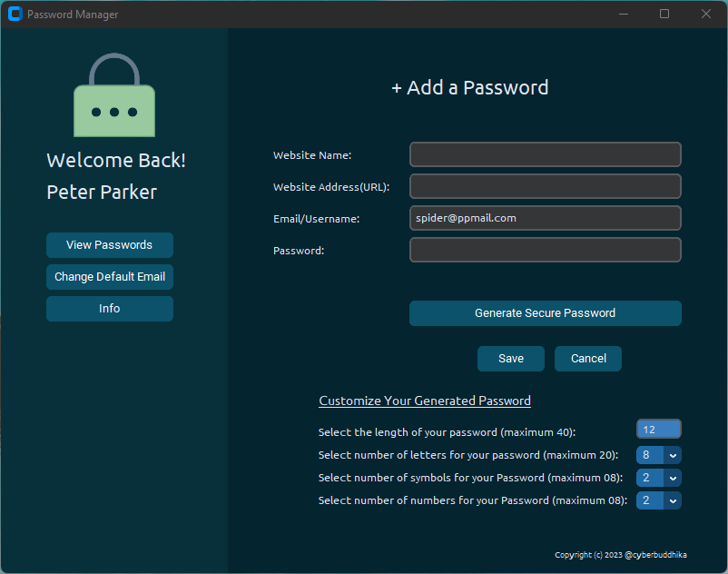
Task: Click the Email/Username field with spider@ppmail.com
Action: [x=545, y=218]
